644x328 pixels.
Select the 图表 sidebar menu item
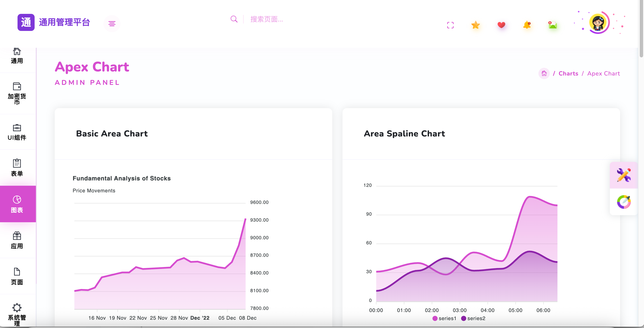17,204
